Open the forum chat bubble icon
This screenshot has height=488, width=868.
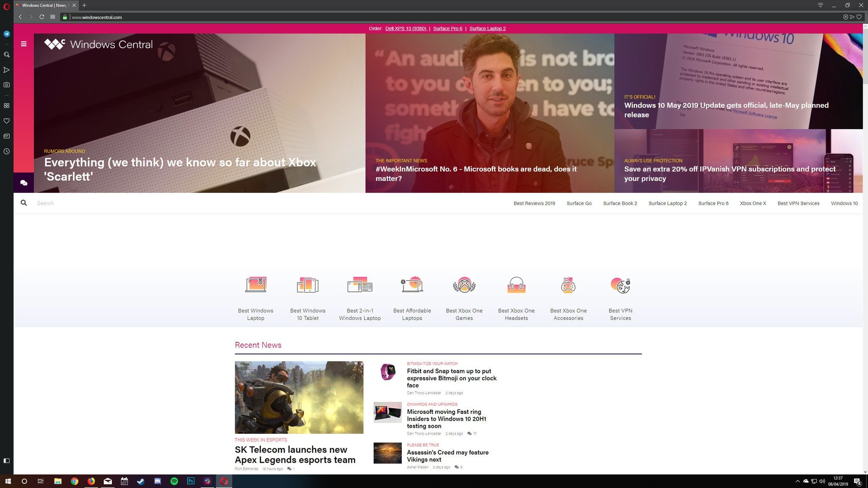pyautogui.click(x=24, y=183)
